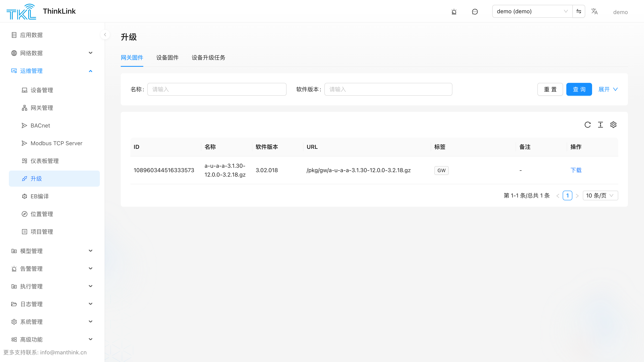Switch to the 设备固件 tab
This screenshot has width=644, height=362.
click(167, 58)
